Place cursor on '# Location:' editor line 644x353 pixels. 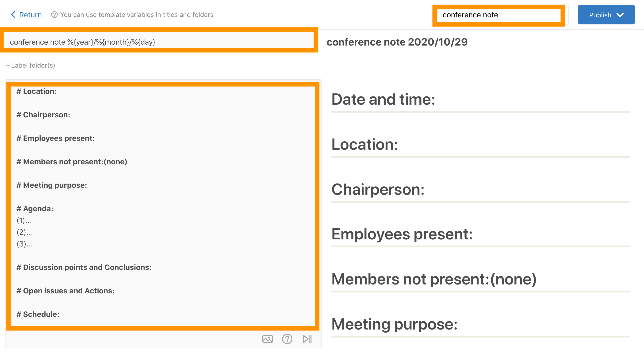tap(37, 91)
